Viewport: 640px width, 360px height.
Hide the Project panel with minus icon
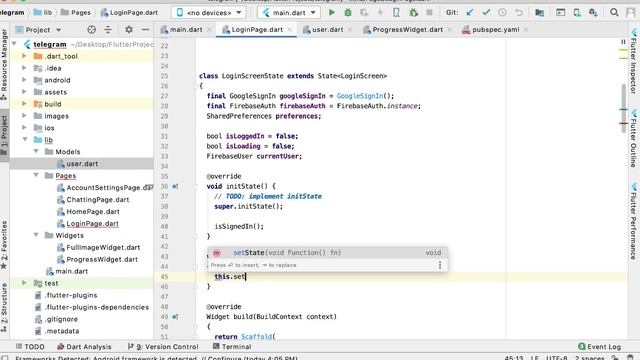(145, 29)
